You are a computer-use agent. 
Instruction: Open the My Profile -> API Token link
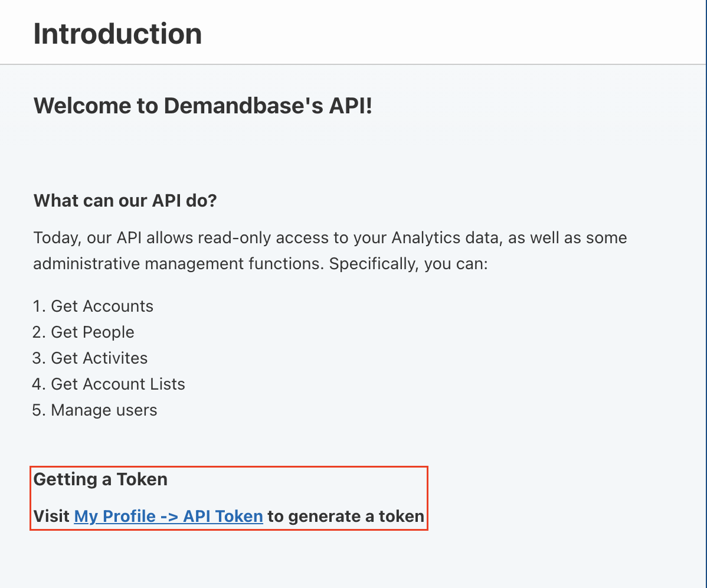(168, 517)
